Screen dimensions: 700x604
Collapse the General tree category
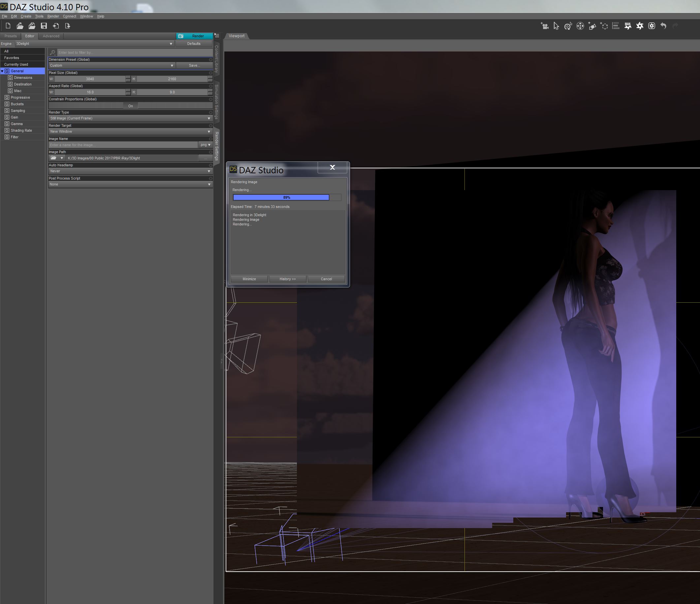pos(2,71)
